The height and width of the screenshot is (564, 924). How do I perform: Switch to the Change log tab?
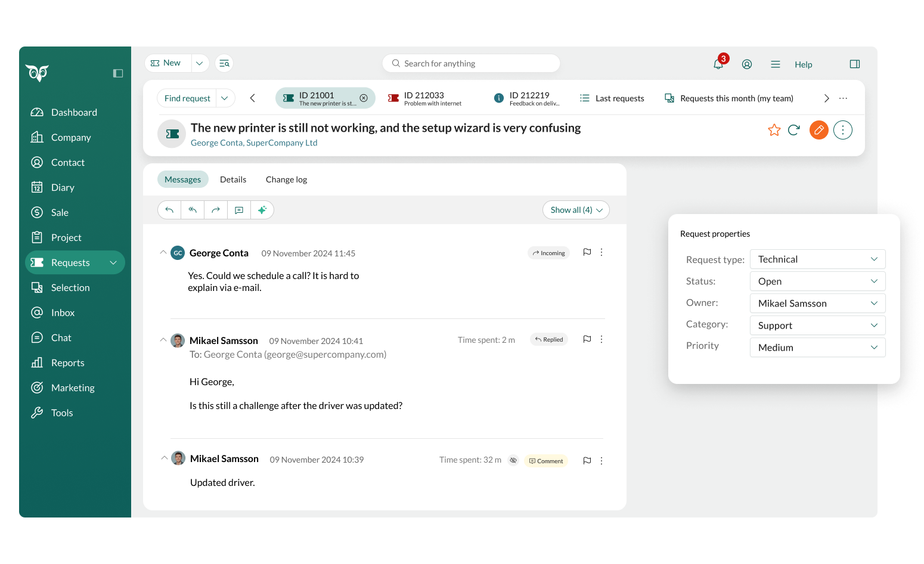[x=286, y=179]
